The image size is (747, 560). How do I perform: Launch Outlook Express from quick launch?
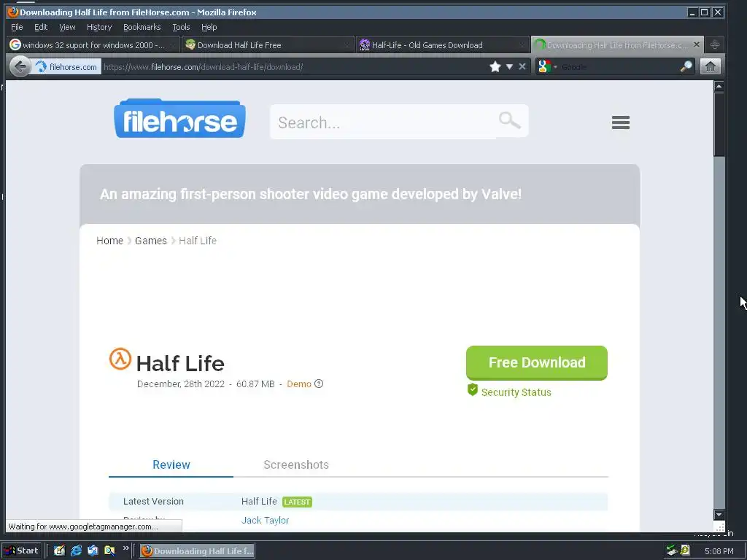(x=93, y=551)
